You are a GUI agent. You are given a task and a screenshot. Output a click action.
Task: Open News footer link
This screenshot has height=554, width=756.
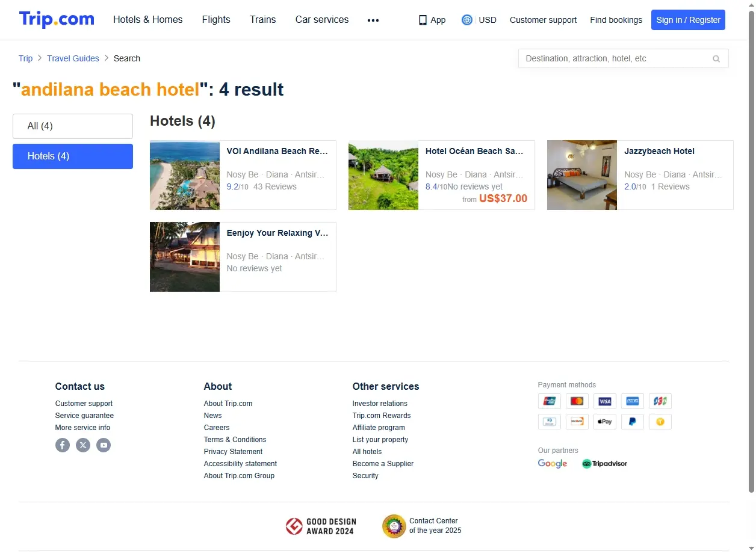(x=212, y=416)
